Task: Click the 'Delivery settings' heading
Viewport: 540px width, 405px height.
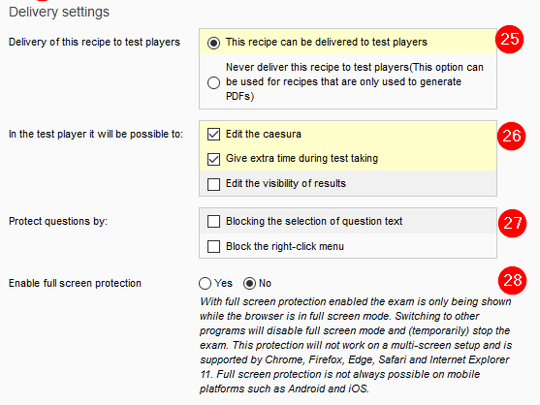Action: click(x=59, y=12)
